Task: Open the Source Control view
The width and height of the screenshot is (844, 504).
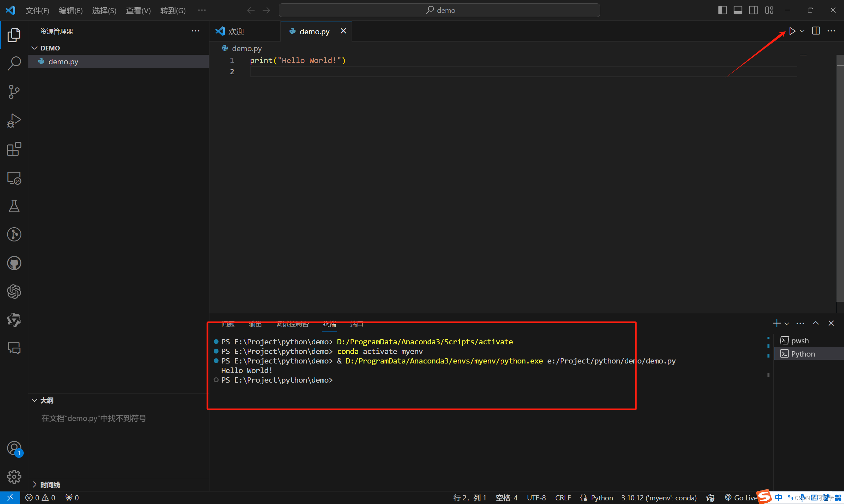Action: click(14, 92)
